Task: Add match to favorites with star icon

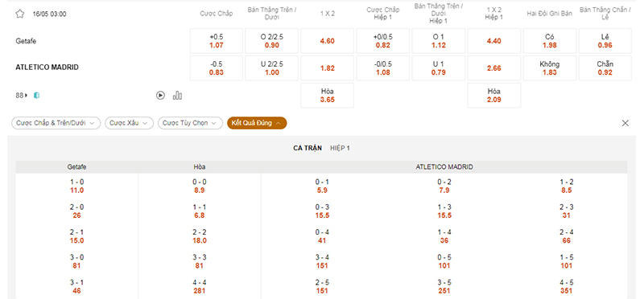Action: [19, 14]
